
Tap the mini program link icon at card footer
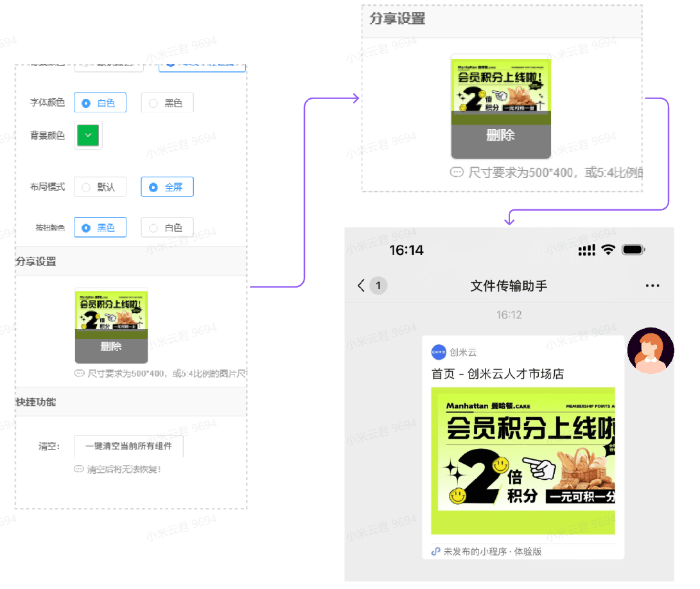pyautogui.click(x=435, y=552)
